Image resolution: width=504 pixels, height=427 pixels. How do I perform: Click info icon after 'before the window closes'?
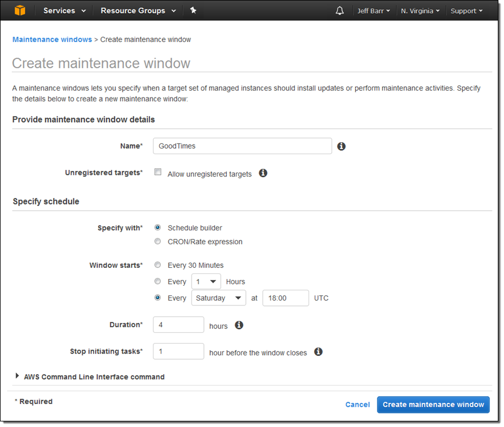pyautogui.click(x=319, y=352)
